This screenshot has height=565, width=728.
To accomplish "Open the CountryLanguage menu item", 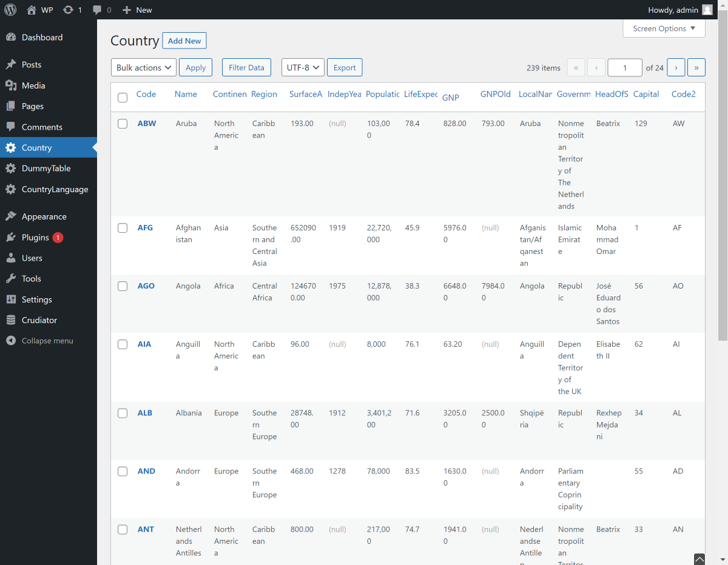I will pyautogui.click(x=55, y=189).
